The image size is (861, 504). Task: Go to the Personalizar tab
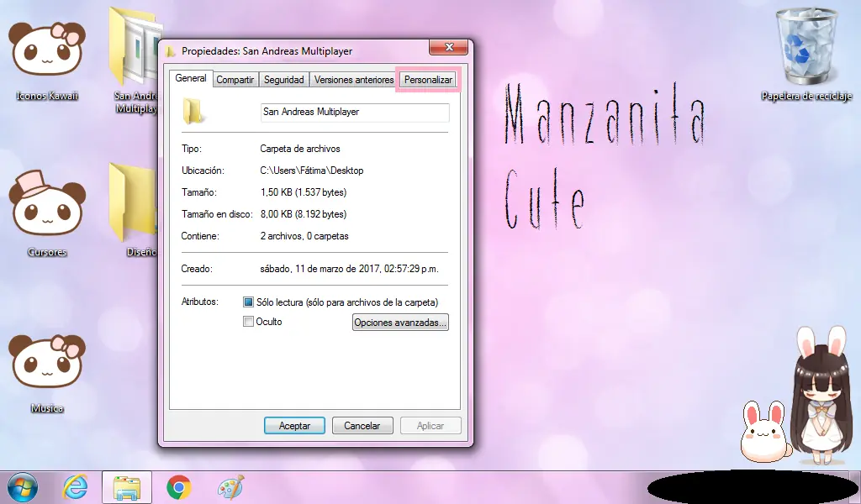(x=428, y=80)
